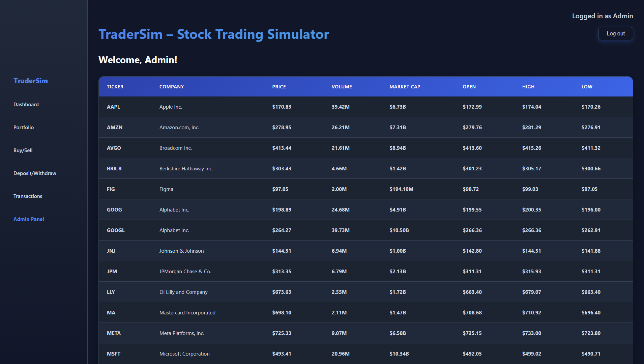Viewport: 644px width, 364px height.
Task: Open the Dashboard page
Action: coord(26,105)
